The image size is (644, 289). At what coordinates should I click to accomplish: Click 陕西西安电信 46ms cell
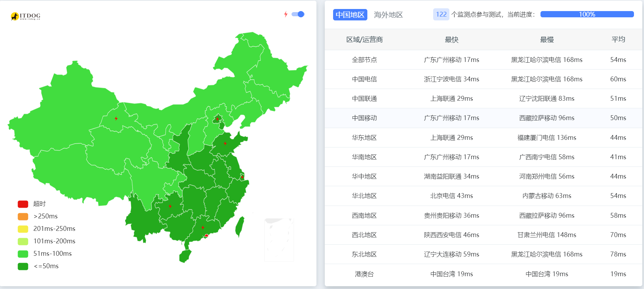(451, 235)
